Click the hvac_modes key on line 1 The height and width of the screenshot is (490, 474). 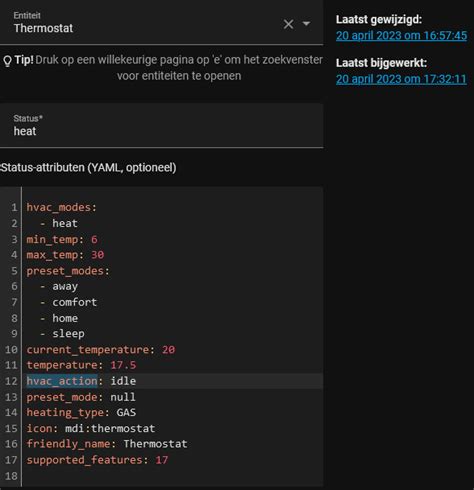tap(58, 207)
